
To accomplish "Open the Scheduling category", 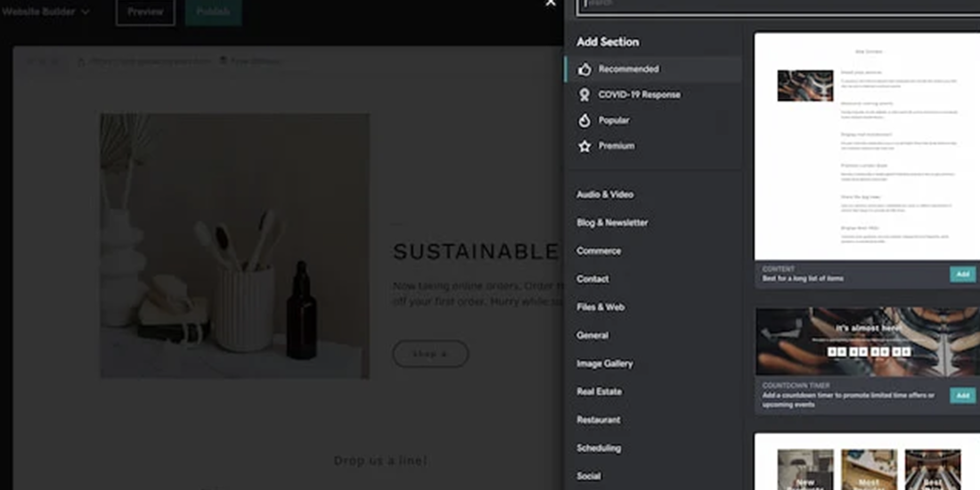I will pos(599,447).
